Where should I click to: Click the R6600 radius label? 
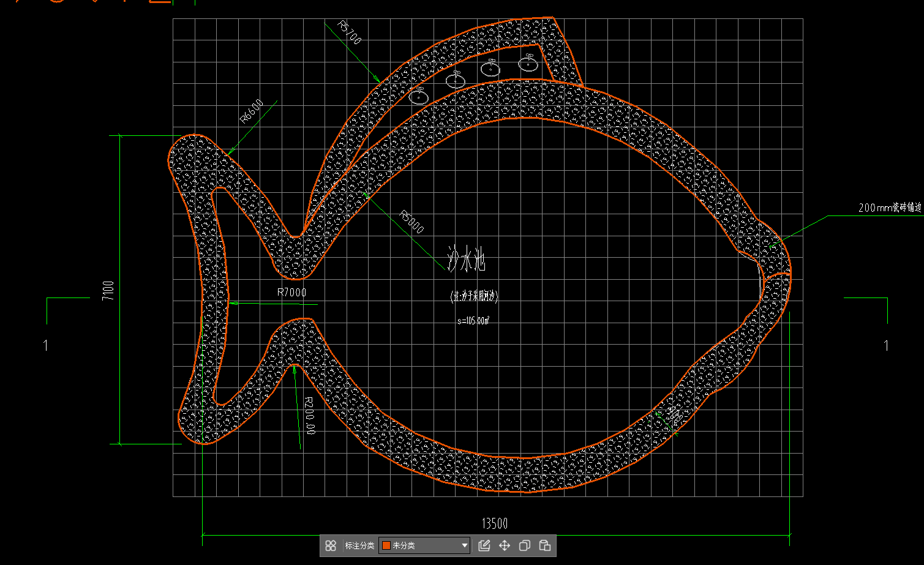click(251, 111)
